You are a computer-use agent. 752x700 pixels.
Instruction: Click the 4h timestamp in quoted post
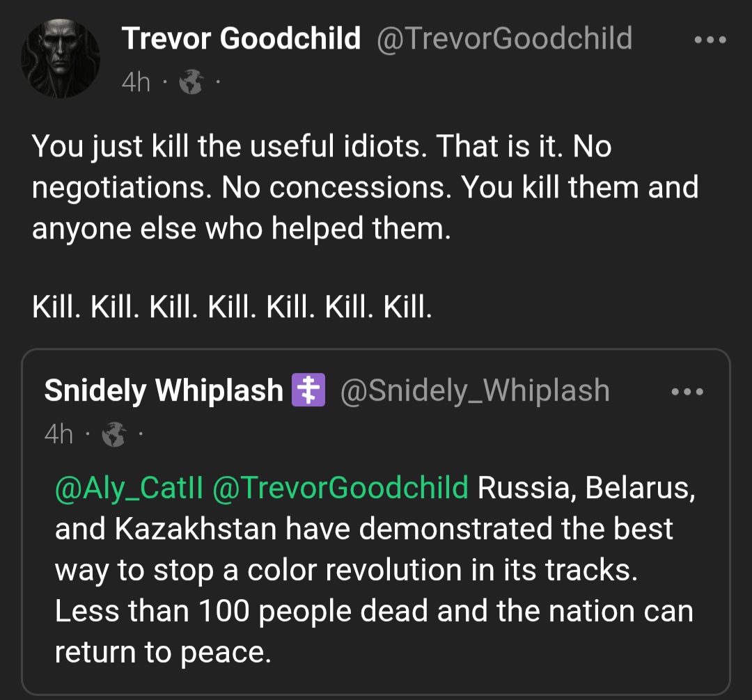point(58,436)
